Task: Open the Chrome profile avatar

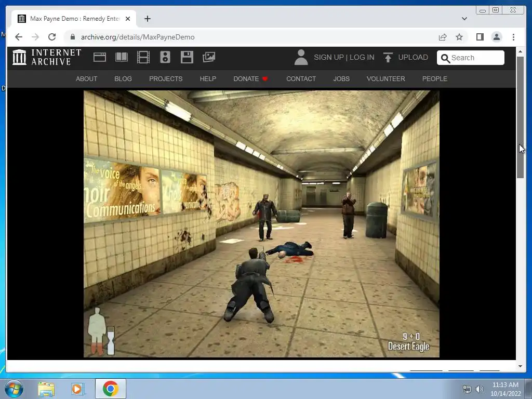Action: [496, 37]
